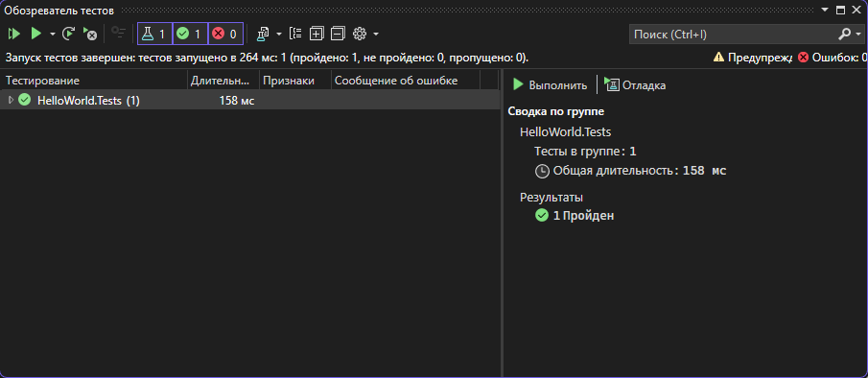Viewport: 868px width, 378px height.
Task: Open the Предупреждения warnings indicator
Action: pos(753,58)
